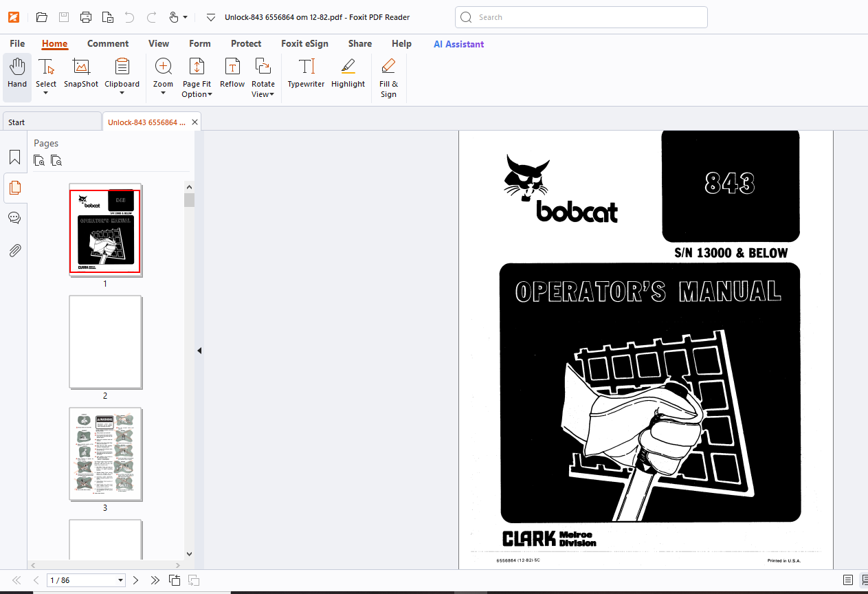The height and width of the screenshot is (594, 868).
Task: Go to next page arrow
Action: point(135,580)
